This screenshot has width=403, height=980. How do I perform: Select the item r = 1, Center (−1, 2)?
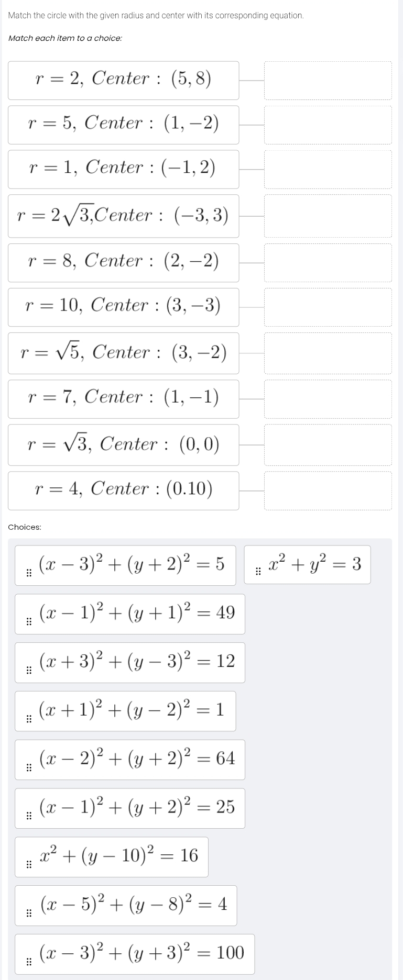click(x=123, y=169)
